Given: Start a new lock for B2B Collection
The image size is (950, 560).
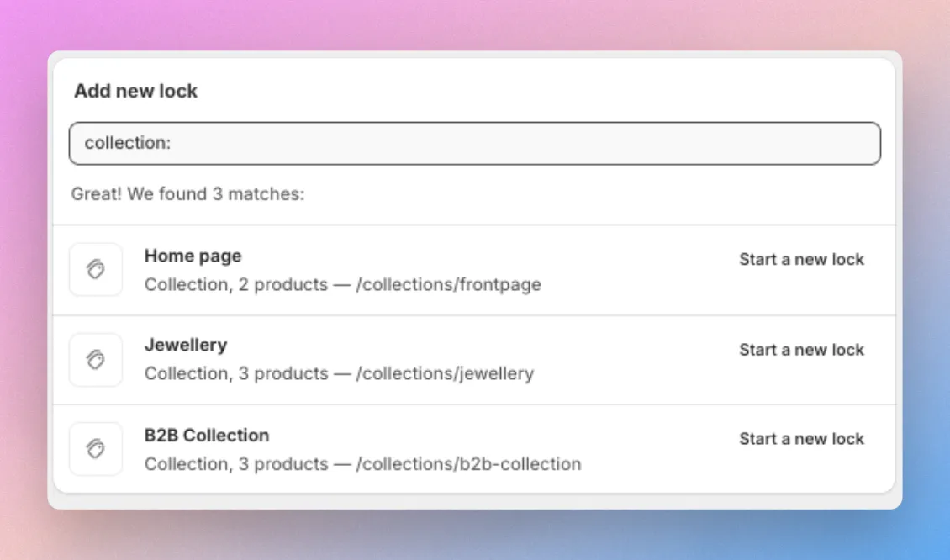Looking at the screenshot, I should 801,439.
